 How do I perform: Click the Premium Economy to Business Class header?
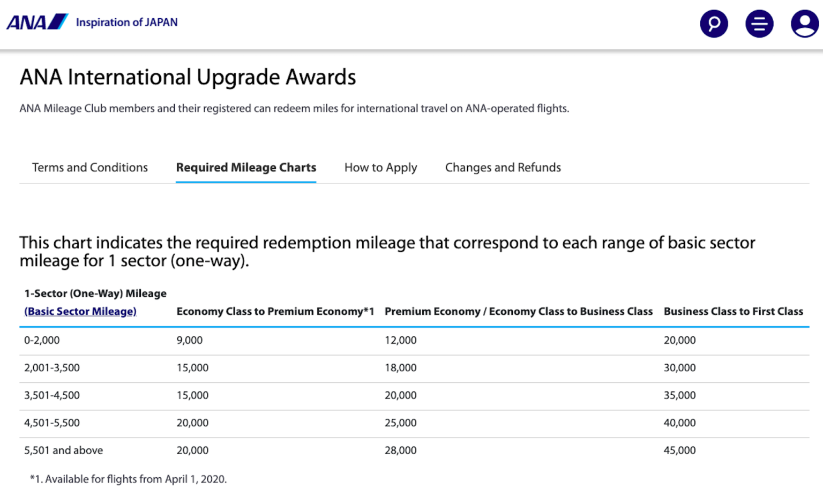pyautogui.click(x=518, y=311)
